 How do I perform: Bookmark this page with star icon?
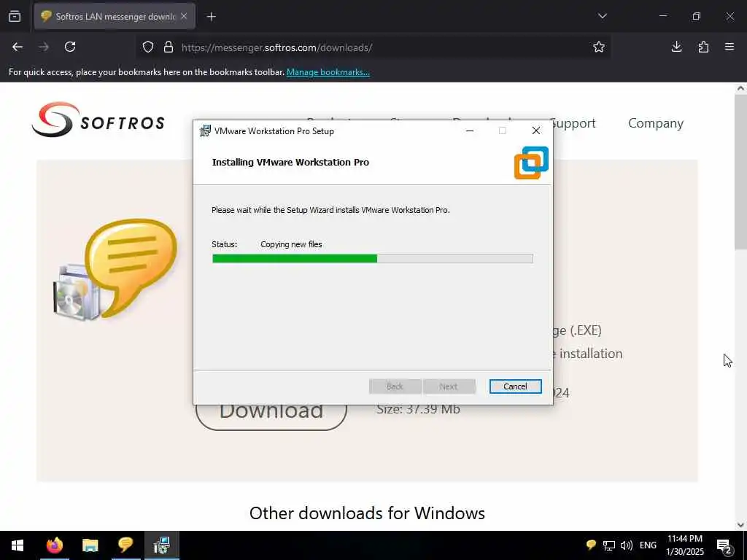(599, 47)
